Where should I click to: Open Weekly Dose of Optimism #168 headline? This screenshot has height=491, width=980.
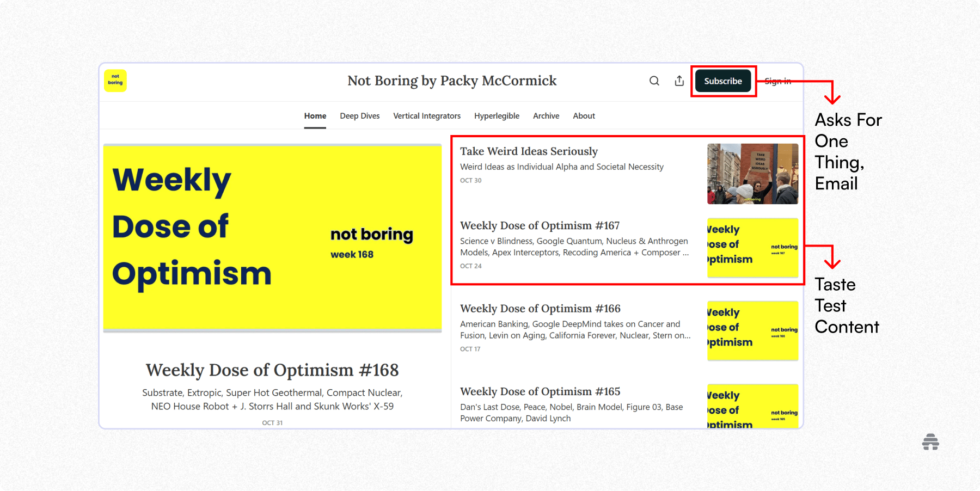point(272,370)
